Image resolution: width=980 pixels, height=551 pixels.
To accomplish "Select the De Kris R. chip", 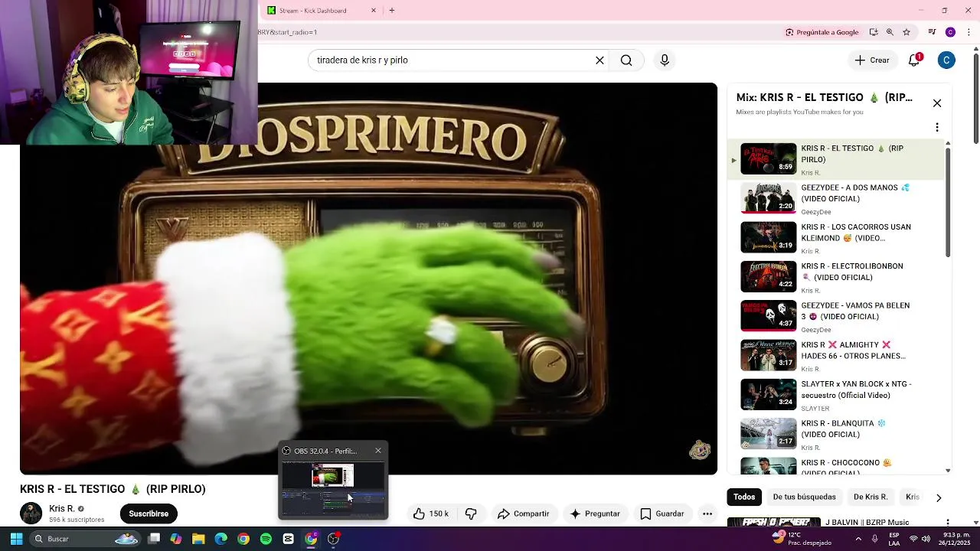I will point(871,497).
